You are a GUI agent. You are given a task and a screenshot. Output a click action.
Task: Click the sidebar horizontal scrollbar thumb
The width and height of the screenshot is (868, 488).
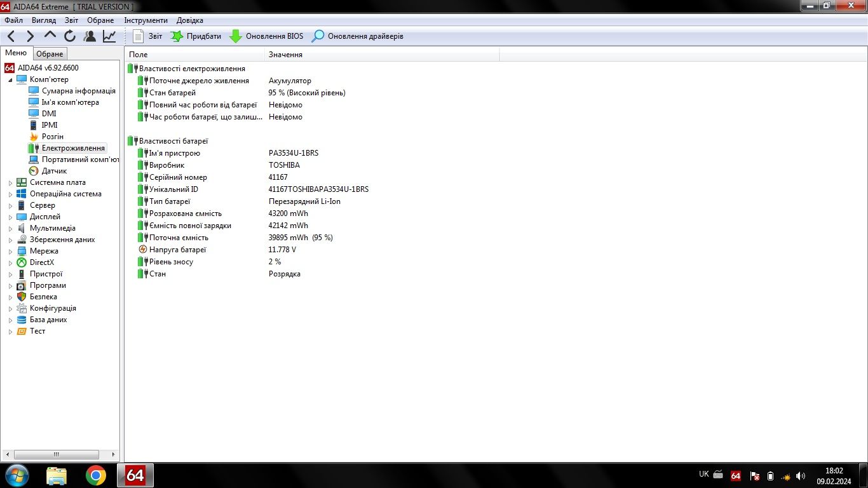[57, 454]
